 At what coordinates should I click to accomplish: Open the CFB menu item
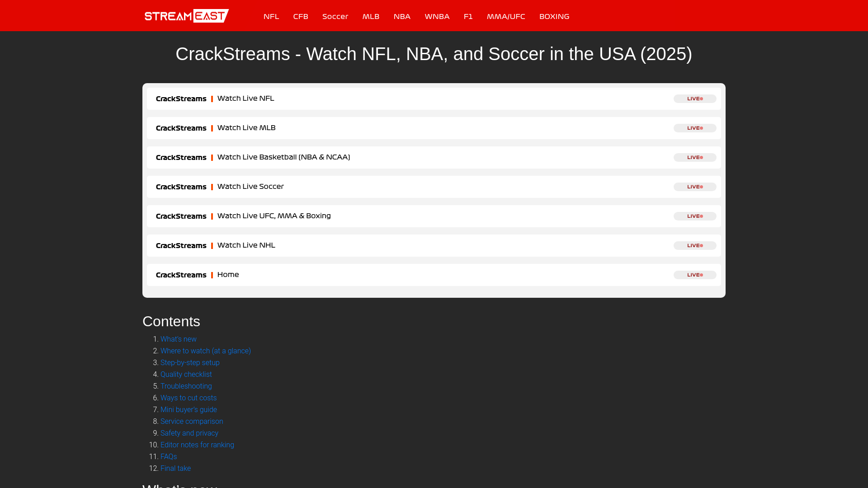pyautogui.click(x=301, y=16)
